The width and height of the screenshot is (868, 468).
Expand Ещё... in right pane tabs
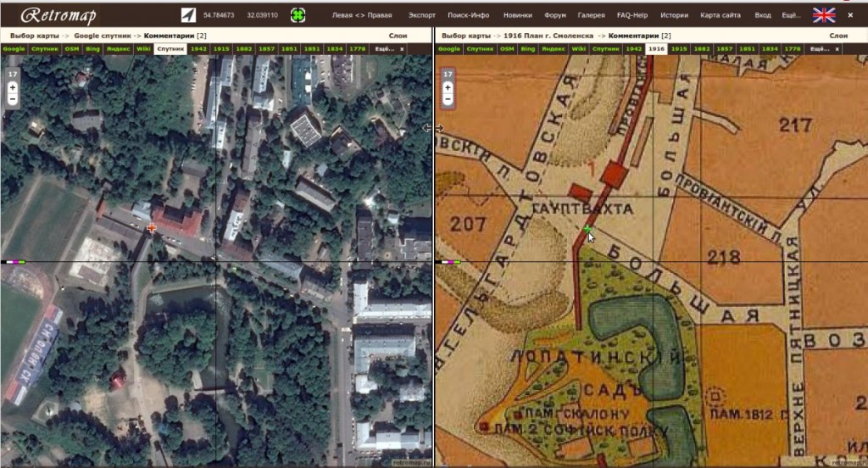tap(820, 48)
